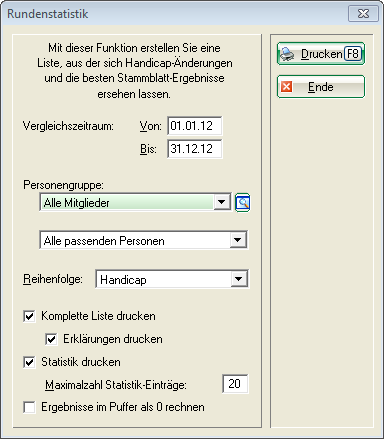Viewport: 384px width, 439px height.
Task: Click the Von date field
Action: (x=195, y=126)
